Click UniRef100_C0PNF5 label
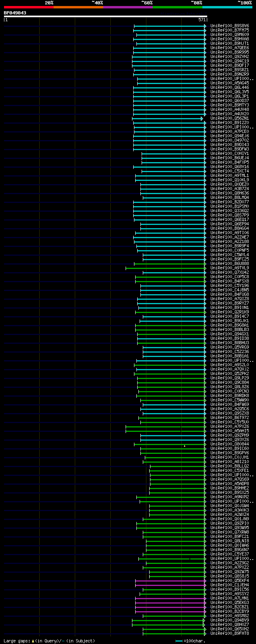This screenshot has width=256, height=644. 230,250
